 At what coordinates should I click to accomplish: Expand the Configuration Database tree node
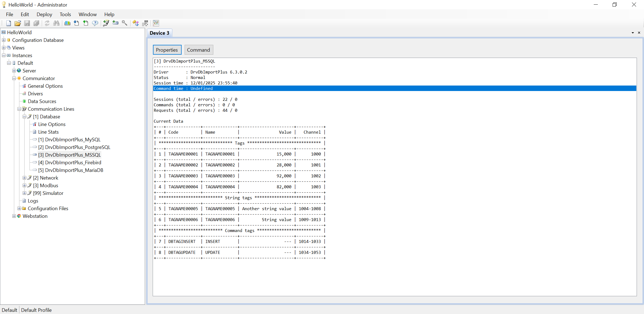point(4,40)
